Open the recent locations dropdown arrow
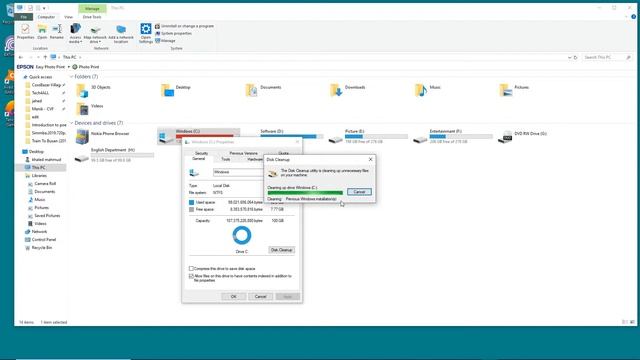 pos(38,58)
